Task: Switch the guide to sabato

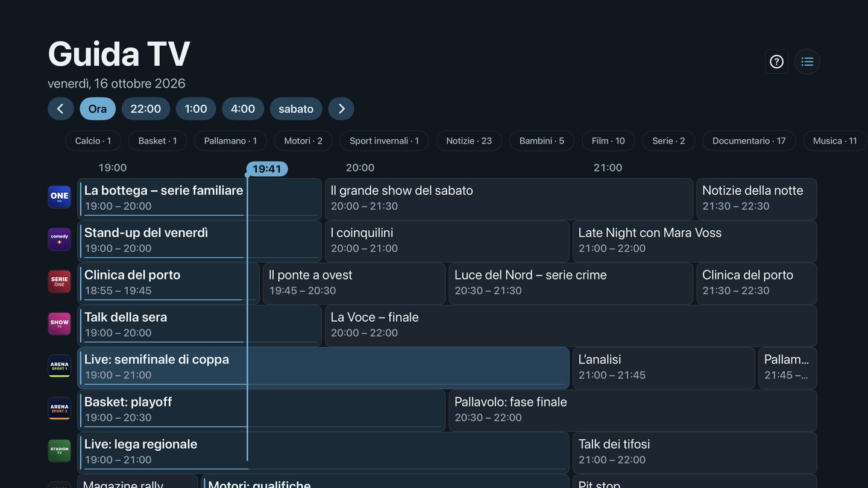Action: click(296, 108)
